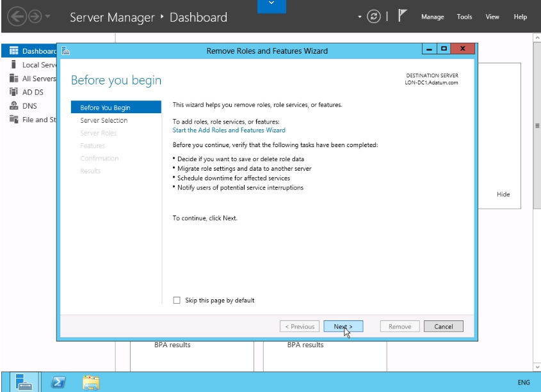Viewport: 541px width, 392px height.
Task: Cancel the Remove Roles wizard
Action: [443, 327]
